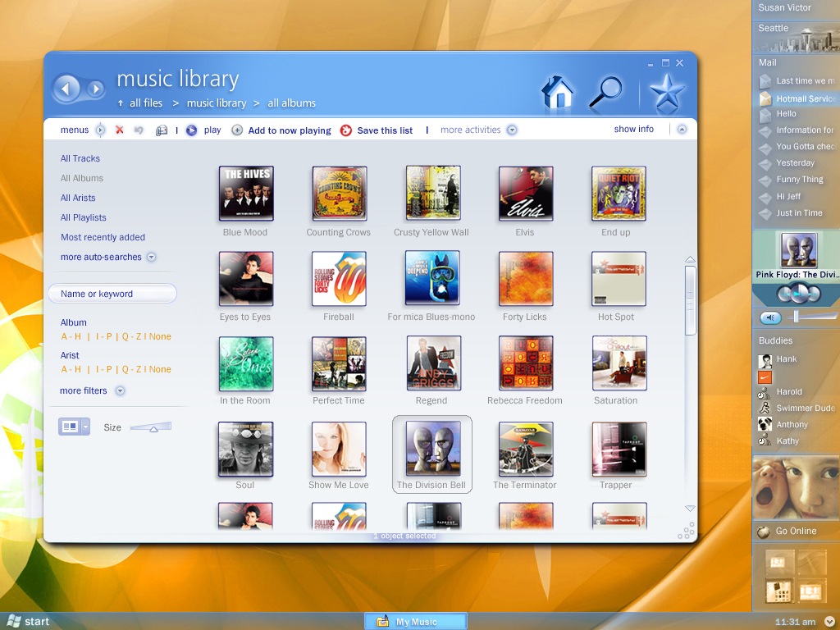This screenshot has height=630, width=840.
Task: Click the music library breadcrumb
Action: tap(217, 103)
